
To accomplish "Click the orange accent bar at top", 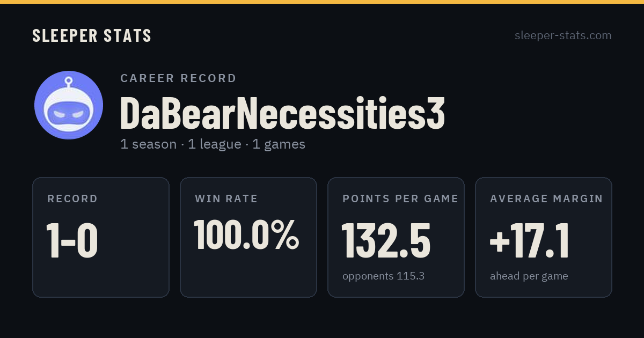I will 322,2.
